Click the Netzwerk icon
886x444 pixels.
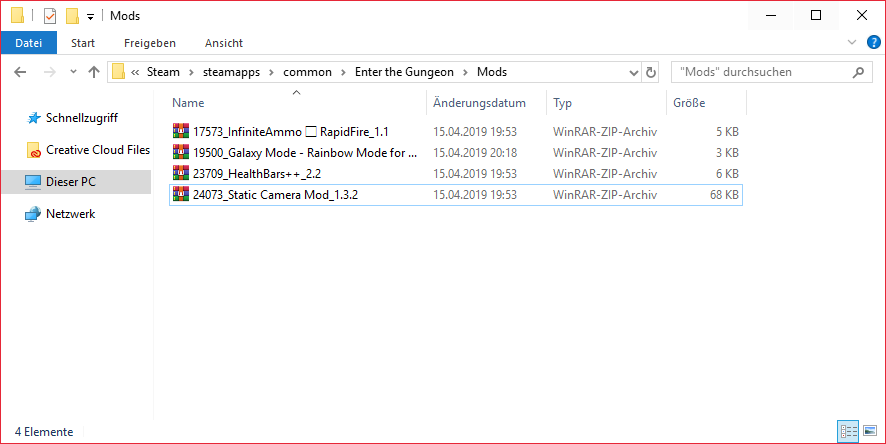(33, 214)
